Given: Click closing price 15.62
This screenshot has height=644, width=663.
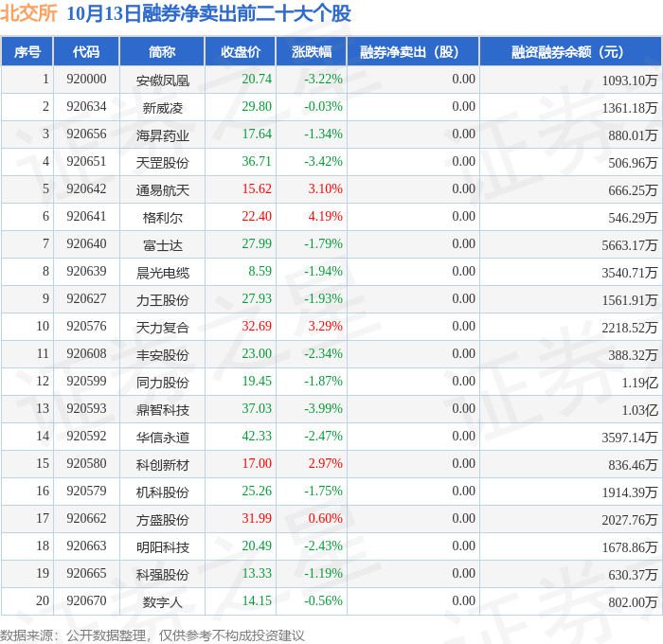Looking at the screenshot, I should pyautogui.click(x=257, y=189).
